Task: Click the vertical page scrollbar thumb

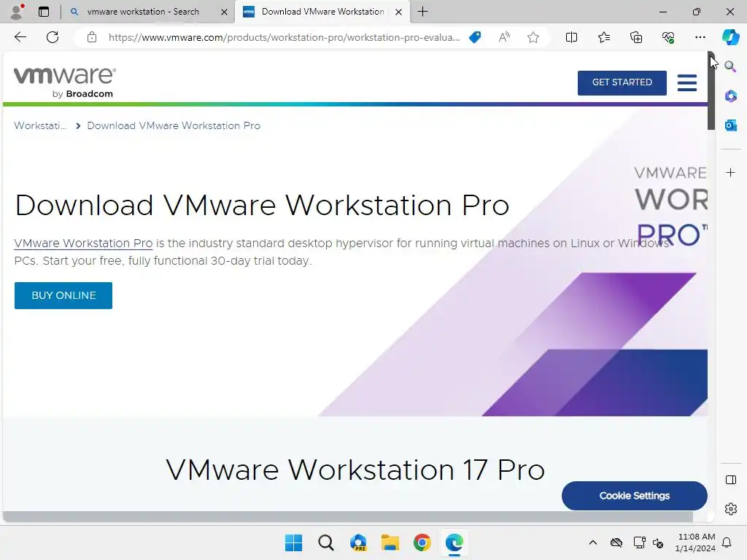Action: click(x=711, y=90)
